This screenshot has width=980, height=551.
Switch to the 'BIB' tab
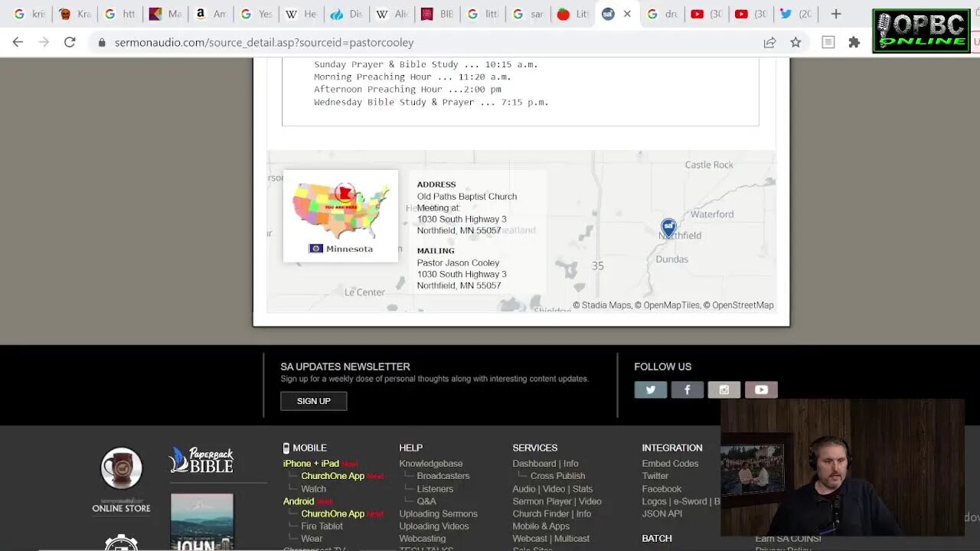coord(436,14)
